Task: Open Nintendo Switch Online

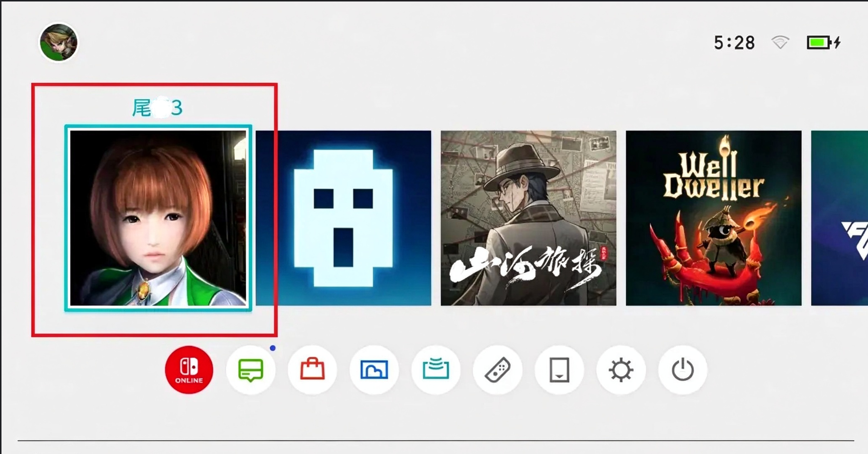Action: (189, 370)
